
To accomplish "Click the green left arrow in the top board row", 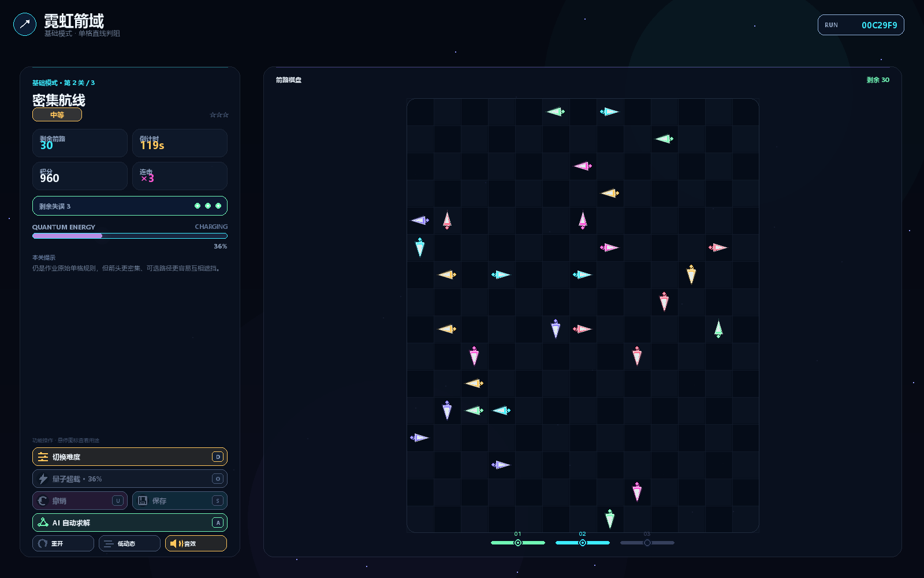I will [x=556, y=112].
